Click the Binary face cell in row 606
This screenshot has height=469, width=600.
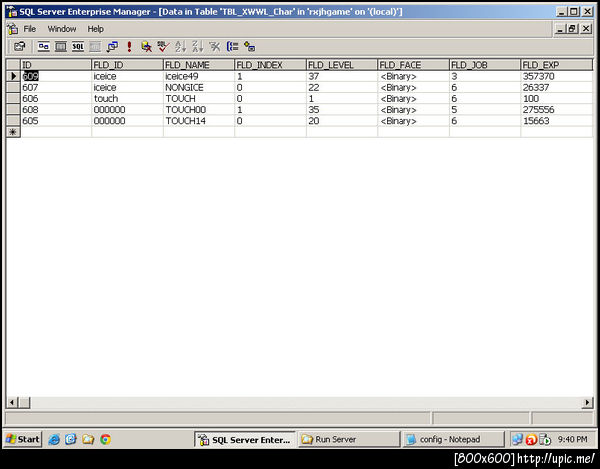[x=413, y=98]
